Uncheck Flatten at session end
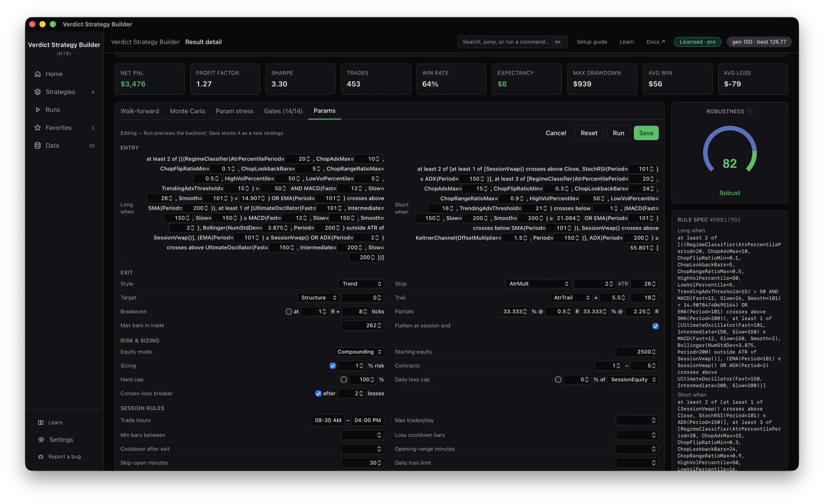This screenshot has height=504, width=824. click(655, 326)
